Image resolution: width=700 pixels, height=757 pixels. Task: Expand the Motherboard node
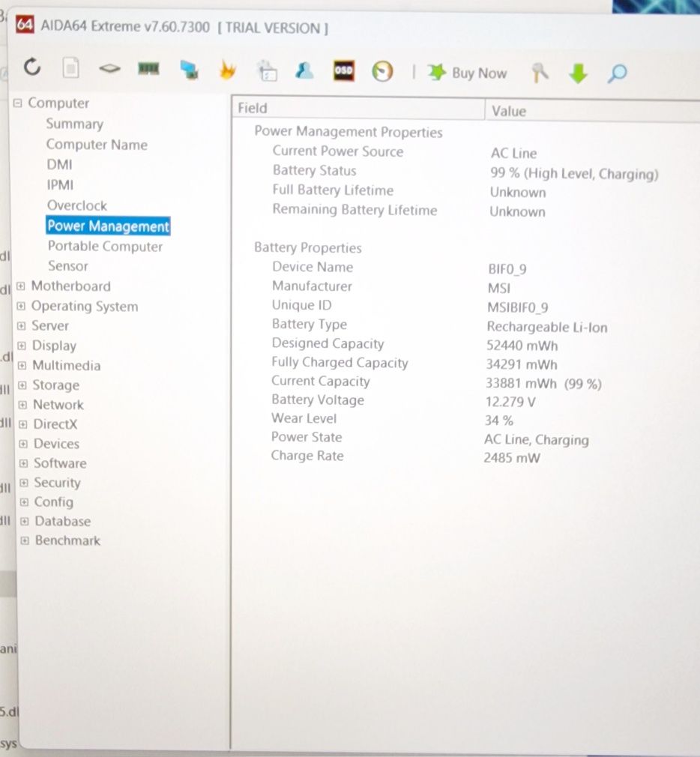(21, 286)
